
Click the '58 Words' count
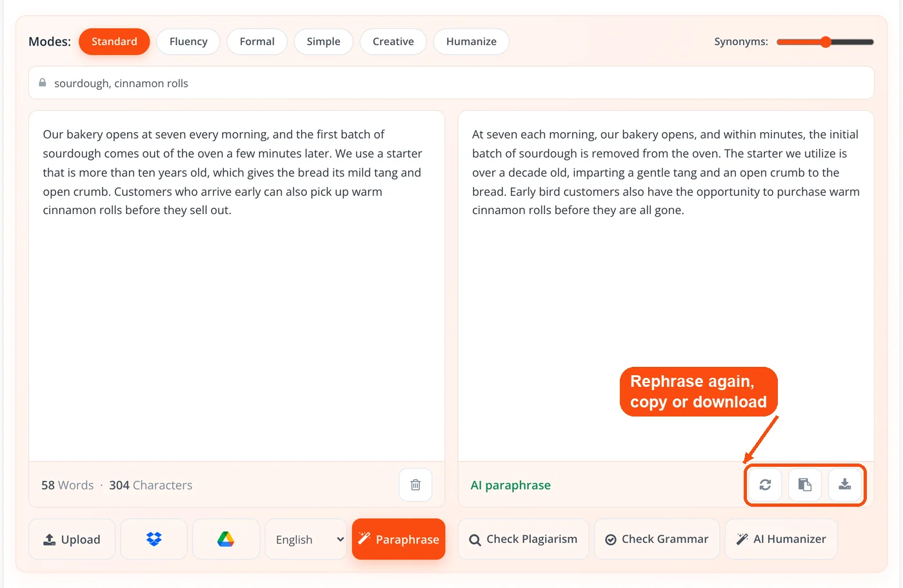point(67,485)
